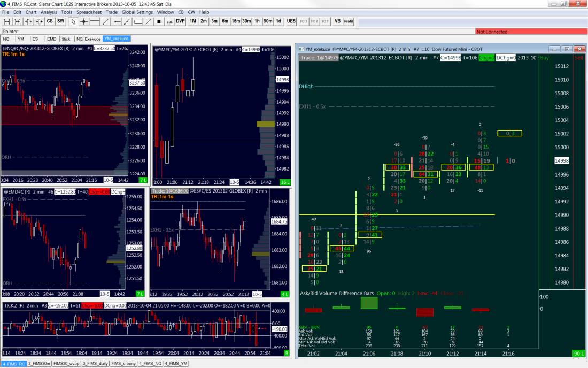Click the 16 L indicator in YM chart

[285, 182]
